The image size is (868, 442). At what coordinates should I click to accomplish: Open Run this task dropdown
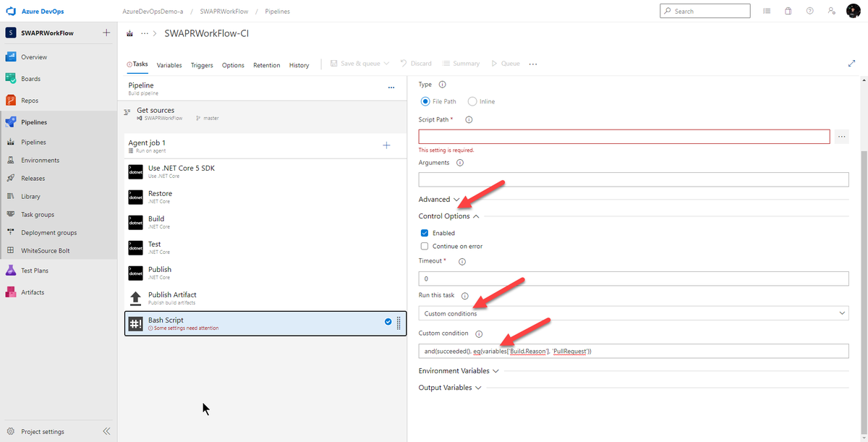click(x=634, y=313)
